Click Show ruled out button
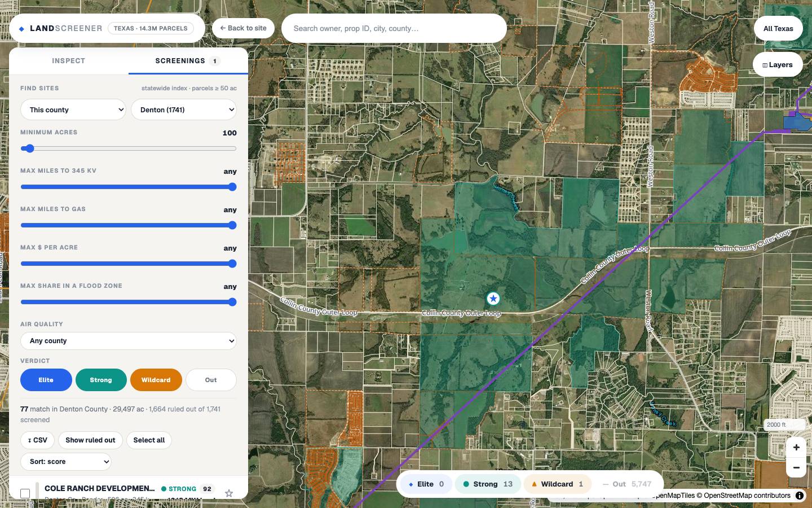This screenshot has height=508, width=812. (90, 440)
